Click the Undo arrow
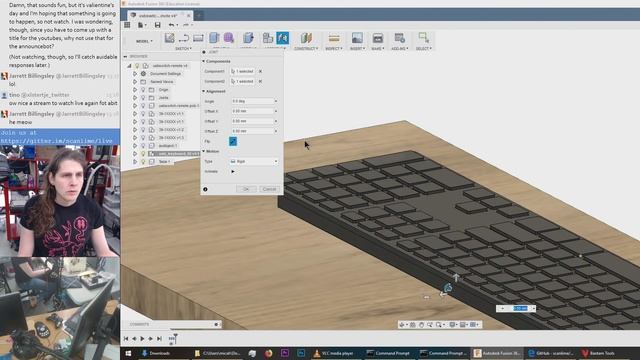This screenshot has width=640, height=360. pyautogui.click(x=171, y=25)
